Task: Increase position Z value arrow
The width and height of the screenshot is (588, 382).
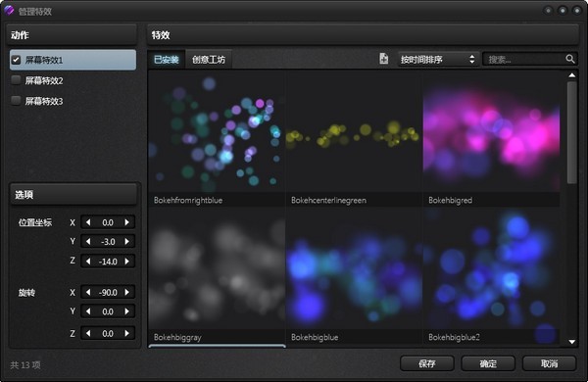Action: point(127,261)
